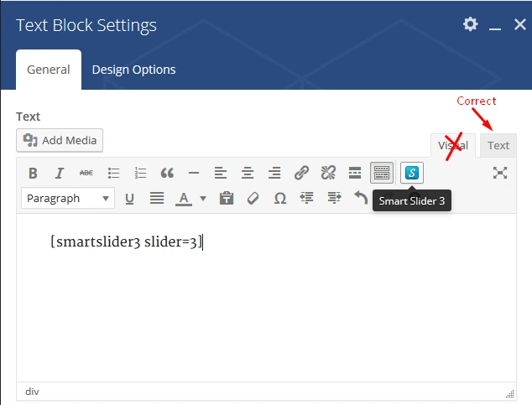
Task: Align text center
Action: [248, 174]
